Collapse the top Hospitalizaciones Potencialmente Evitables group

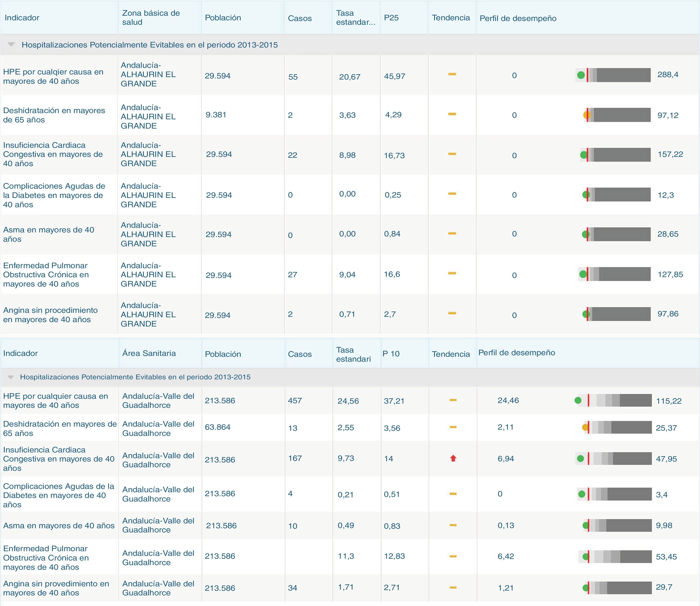pos(11,45)
